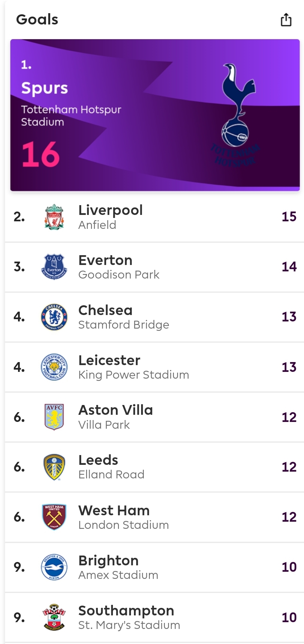Open the Liverpool team name link
Viewport: 304px width, 644px height.
[111, 210]
